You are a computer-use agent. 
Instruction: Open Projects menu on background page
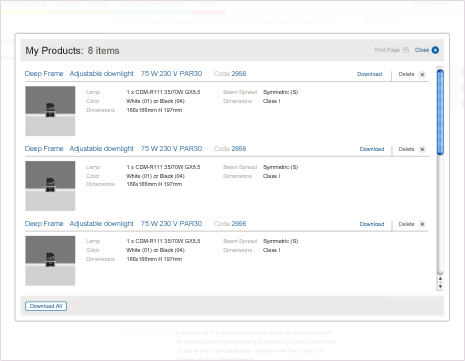click(207, 4)
